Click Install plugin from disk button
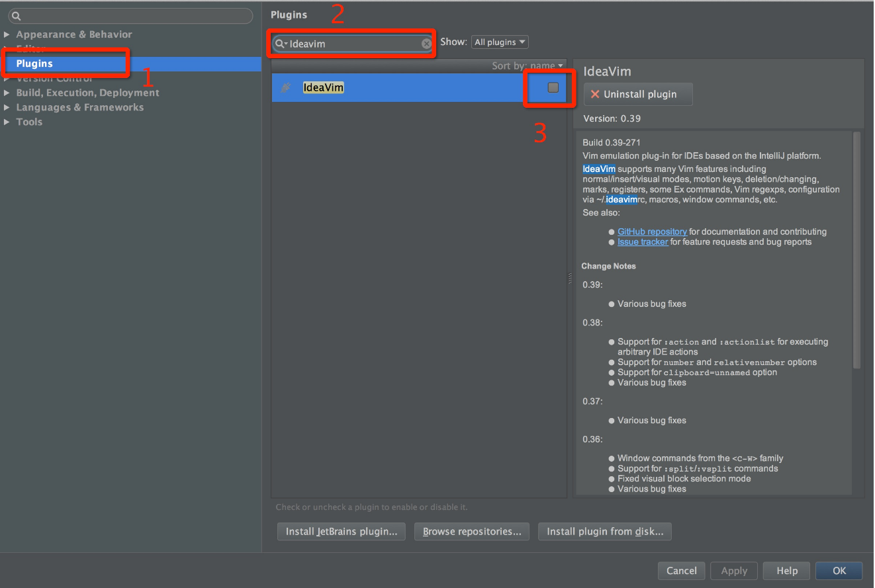 (x=605, y=532)
